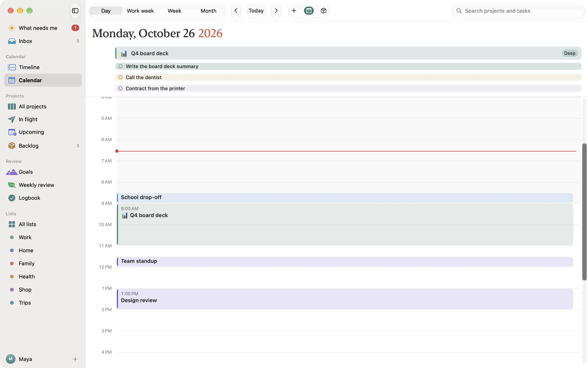Open the Team standup event
588x368 pixels.
(x=345, y=261)
